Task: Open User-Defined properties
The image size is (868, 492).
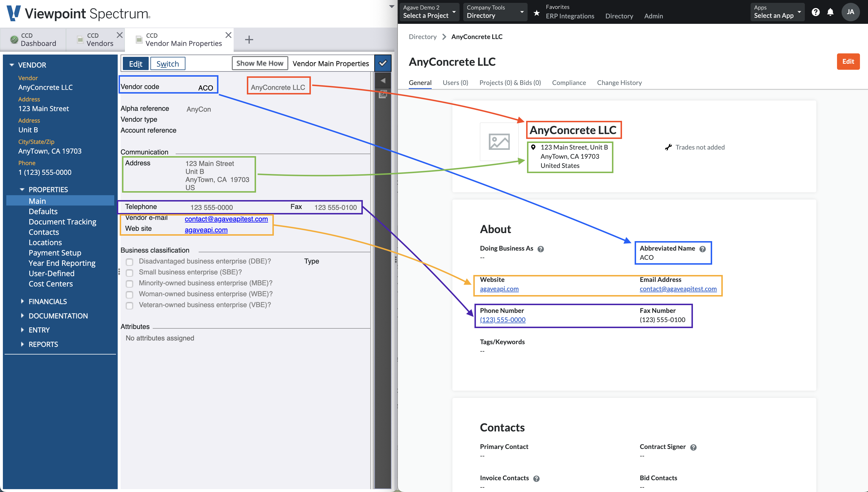Action: pos(51,273)
